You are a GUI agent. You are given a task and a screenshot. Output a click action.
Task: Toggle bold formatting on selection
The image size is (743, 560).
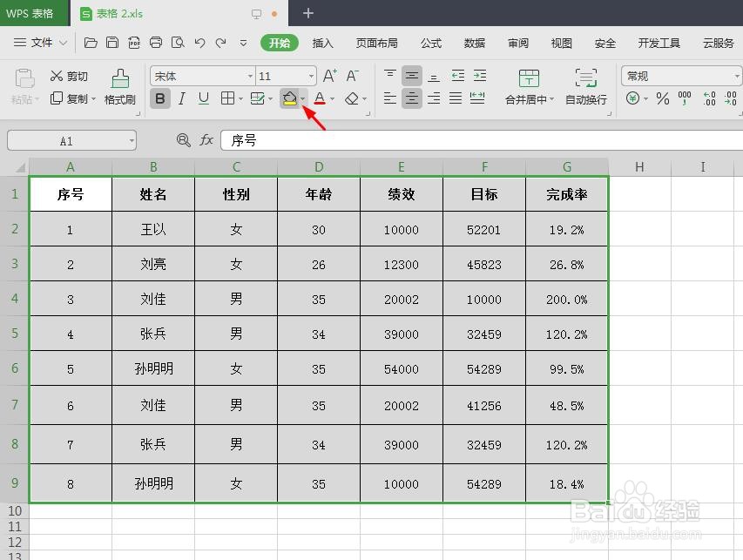click(159, 98)
